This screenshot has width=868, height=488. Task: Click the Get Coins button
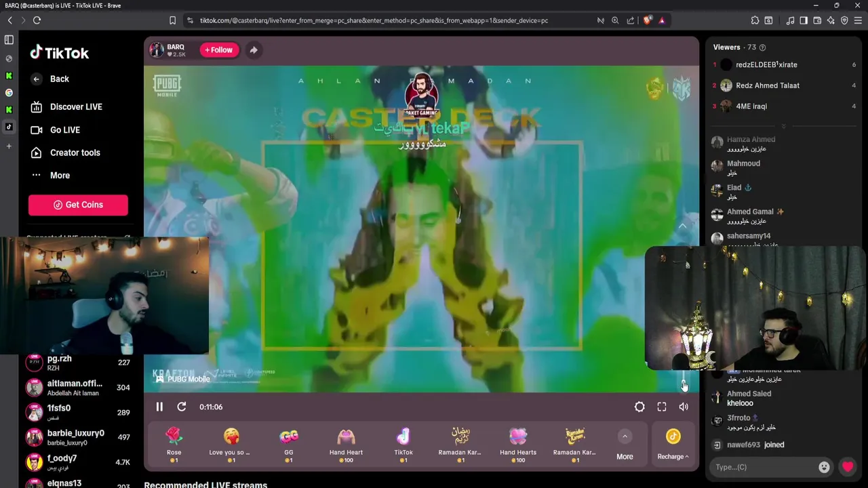pyautogui.click(x=78, y=205)
